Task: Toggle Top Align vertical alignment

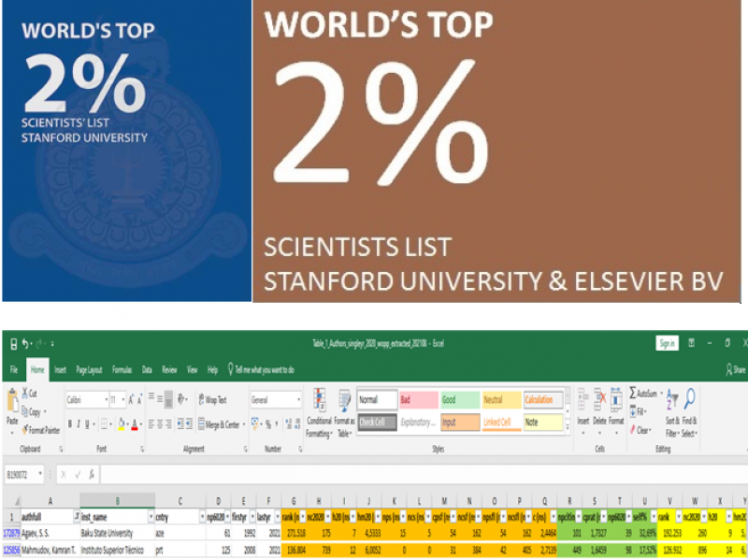Action: (x=151, y=397)
